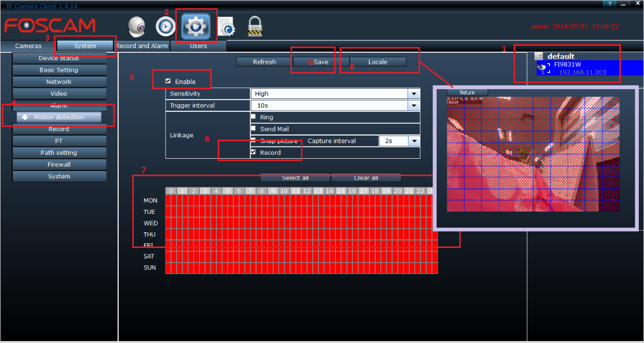Uncheck the Record linkage checkbox
The image size is (644, 343).
(x=253, y=152)
